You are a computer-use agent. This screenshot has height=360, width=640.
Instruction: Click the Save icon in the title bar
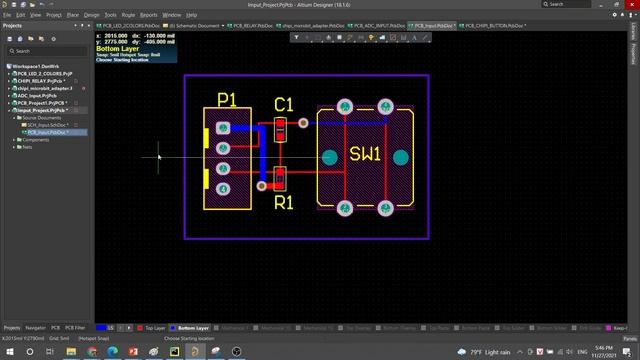tap(13, 4)
